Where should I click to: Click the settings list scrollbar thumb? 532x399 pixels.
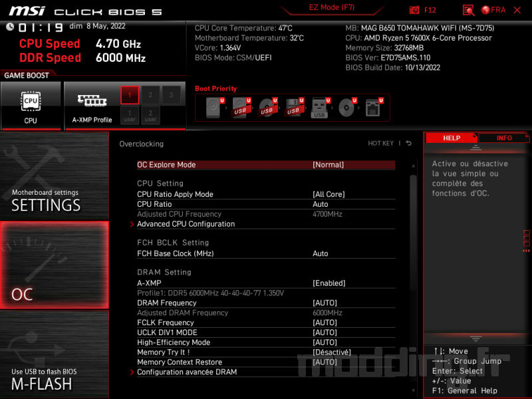pyautogui.click(x=413, y=232)
